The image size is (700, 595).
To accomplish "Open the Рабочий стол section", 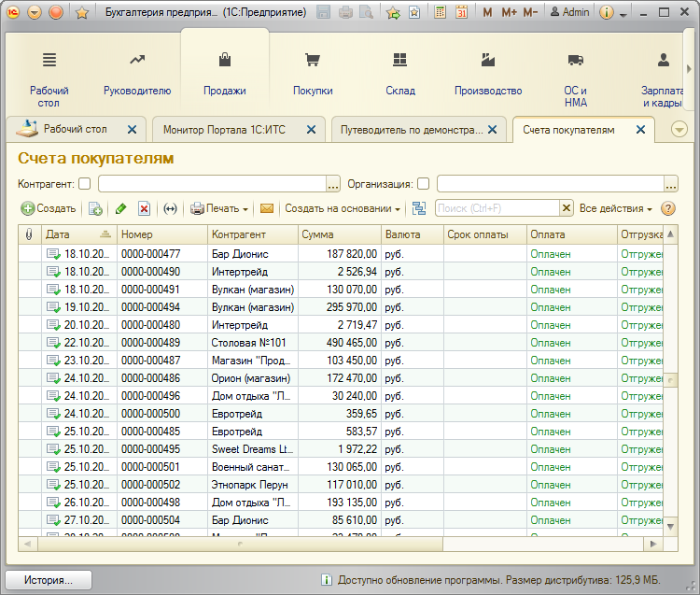I will (x=49, y=79).
